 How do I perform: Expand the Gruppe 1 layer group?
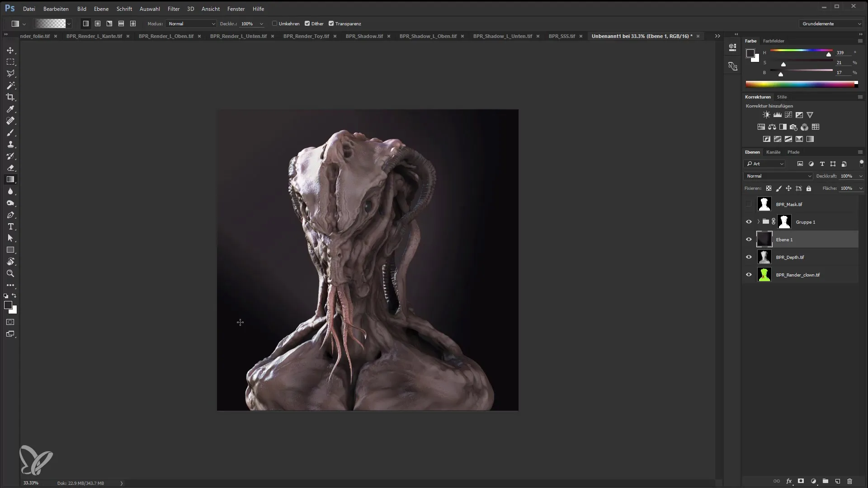pyautogui.click(x=758, y=222)
